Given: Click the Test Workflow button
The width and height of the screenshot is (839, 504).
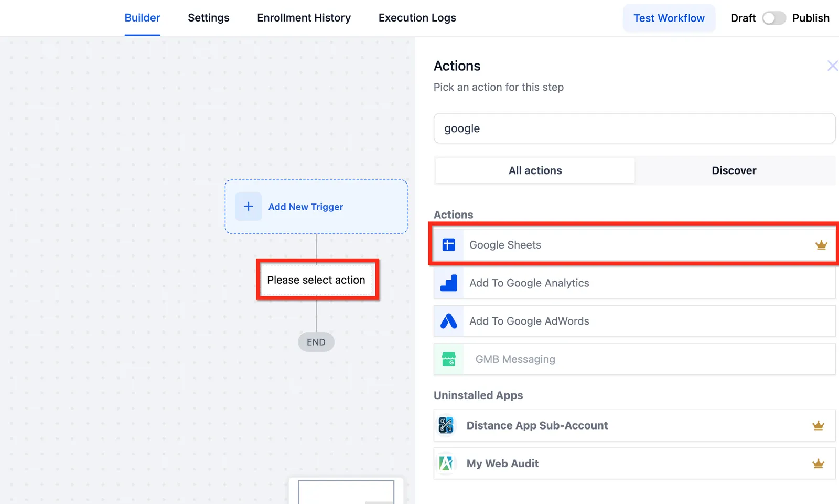Looking at the screenshot, I should (669, 18).
